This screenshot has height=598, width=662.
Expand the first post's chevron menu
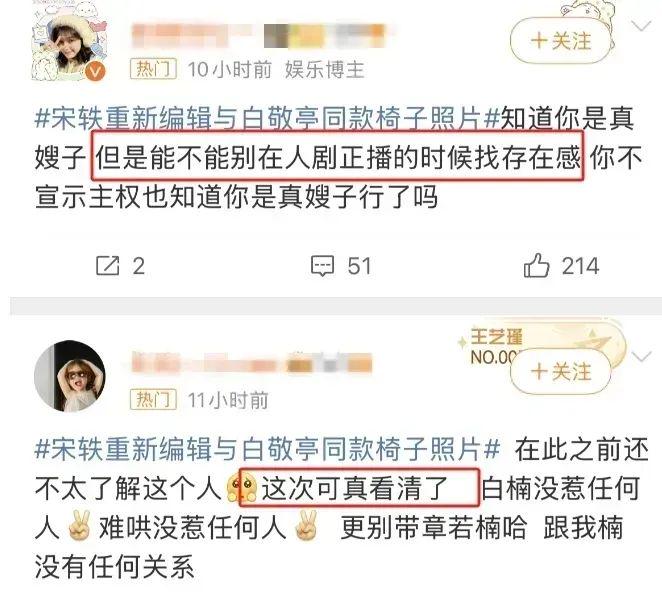(x=641, y=27)
